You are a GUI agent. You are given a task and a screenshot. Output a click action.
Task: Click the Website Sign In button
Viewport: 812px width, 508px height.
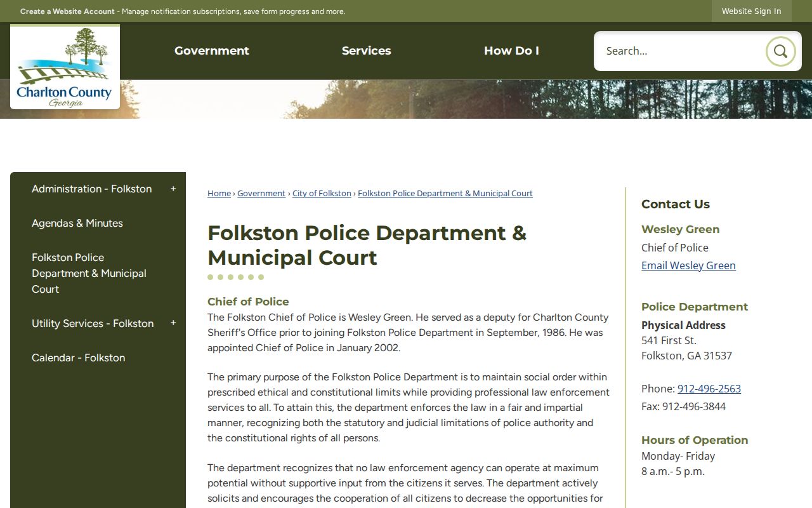coord(752,11)
